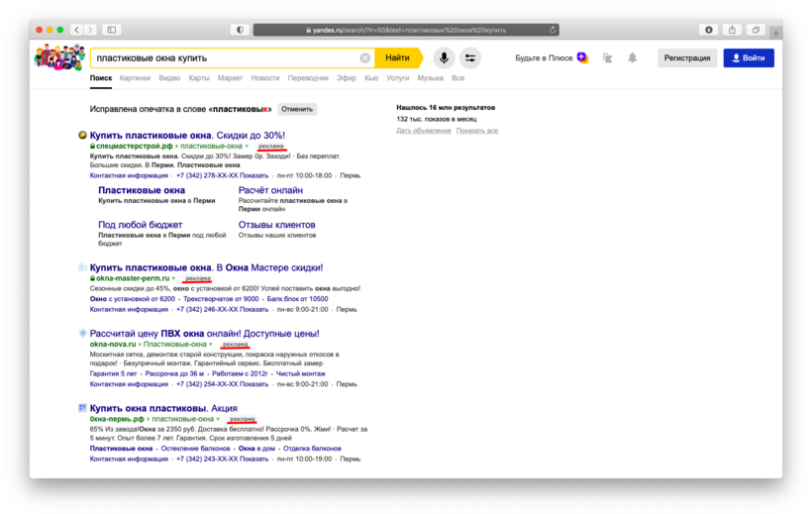
Task: Switch to Новости tab
Action: point(265,77)
